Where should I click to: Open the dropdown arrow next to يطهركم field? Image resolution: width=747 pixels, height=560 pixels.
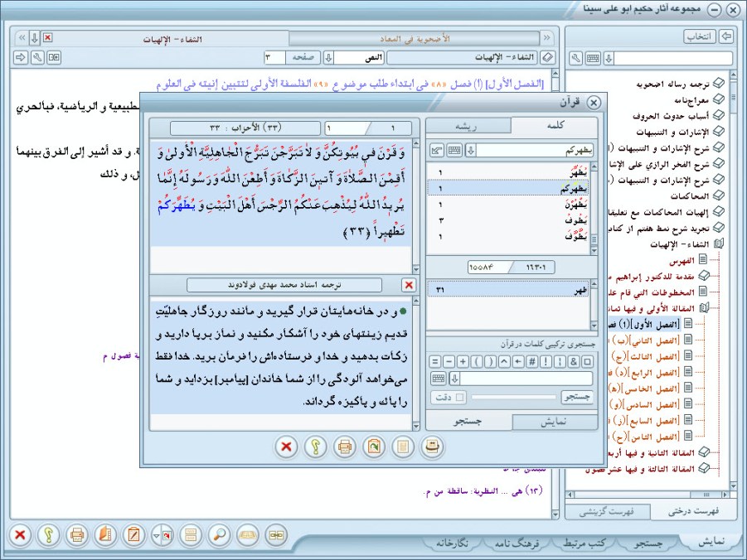click(470, 150)
